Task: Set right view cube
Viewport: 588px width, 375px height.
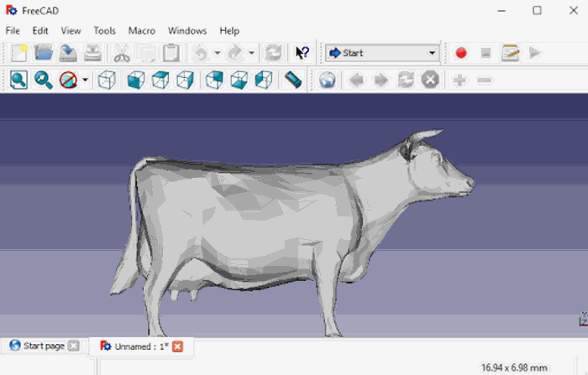Action: [186, 80]
